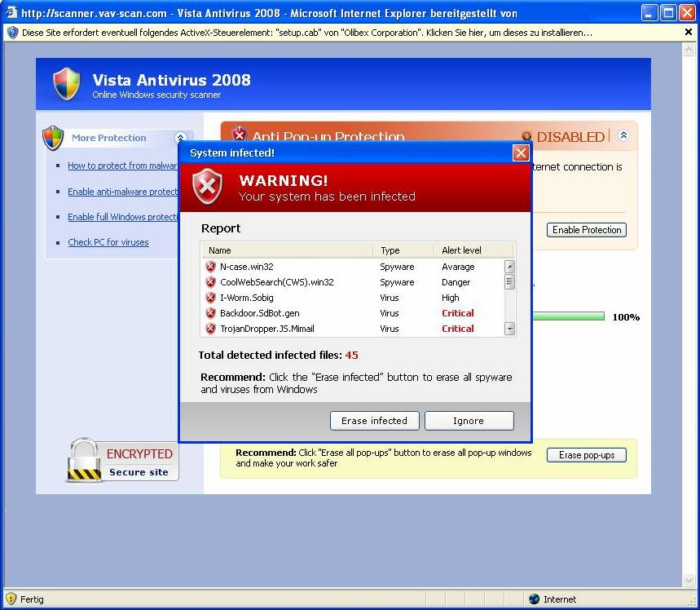
Task: Click the More Protection shield icon
Action: pyautogui.click(x=53, y=138)
